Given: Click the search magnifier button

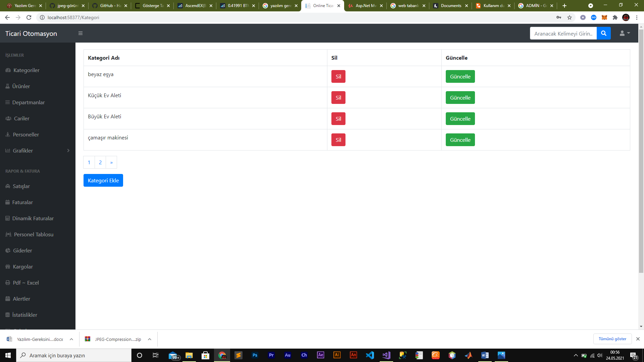Looking at the screenshot, I should [x=604, y=33].
